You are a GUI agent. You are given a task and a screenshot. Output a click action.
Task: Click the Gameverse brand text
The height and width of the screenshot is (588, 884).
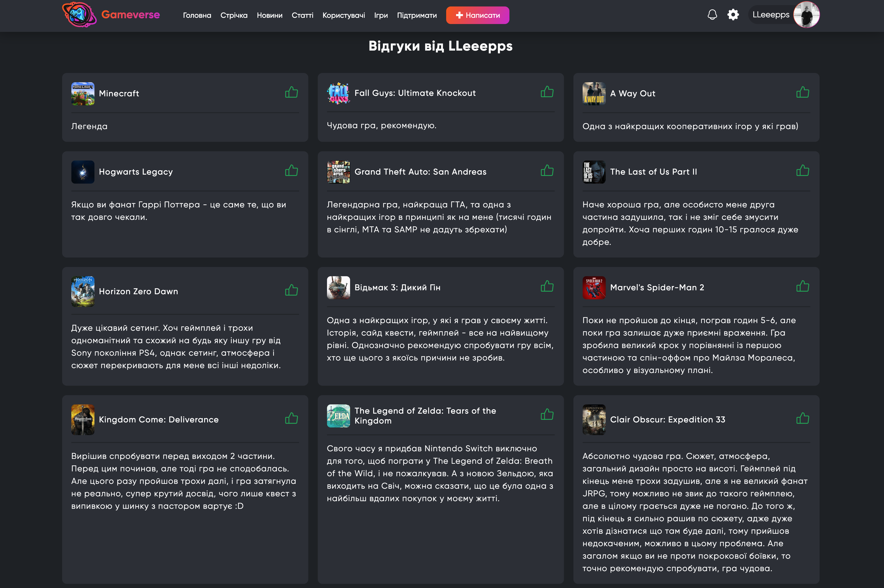pos(130,15)
